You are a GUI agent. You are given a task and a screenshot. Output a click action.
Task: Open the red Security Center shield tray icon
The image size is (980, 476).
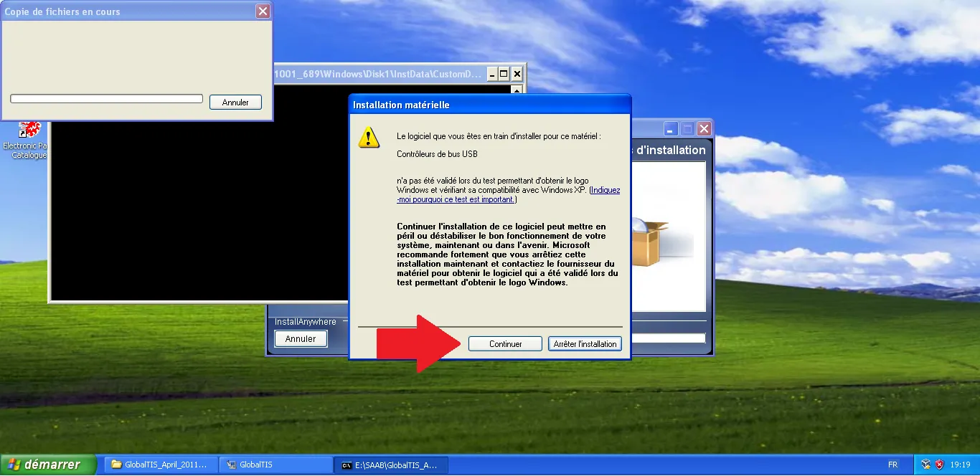[938, 465]
